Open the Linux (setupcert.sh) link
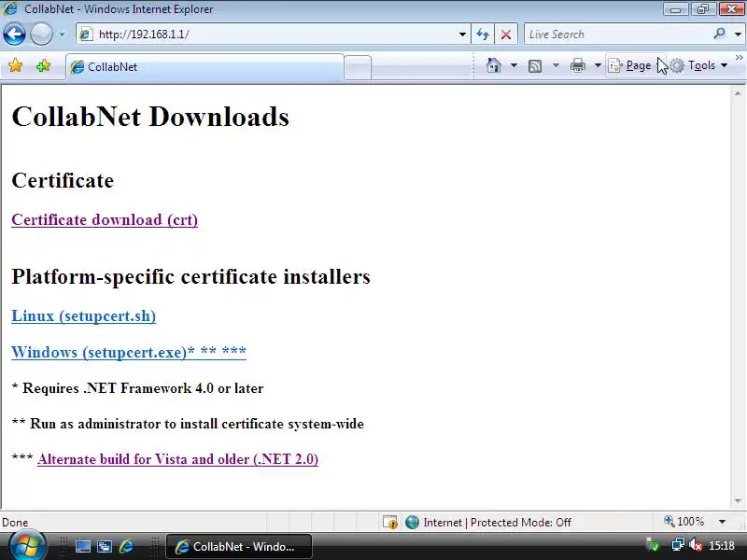 click(x=83, y=315)
